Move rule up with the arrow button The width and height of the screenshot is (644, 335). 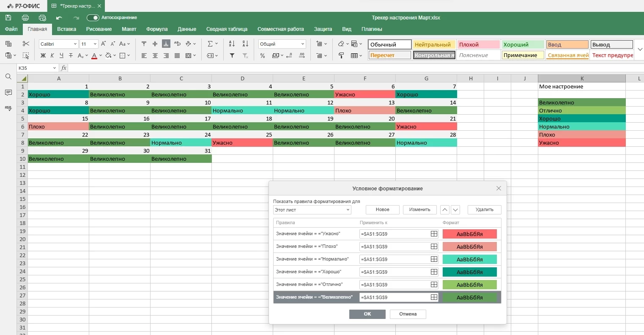click(444, 209)
